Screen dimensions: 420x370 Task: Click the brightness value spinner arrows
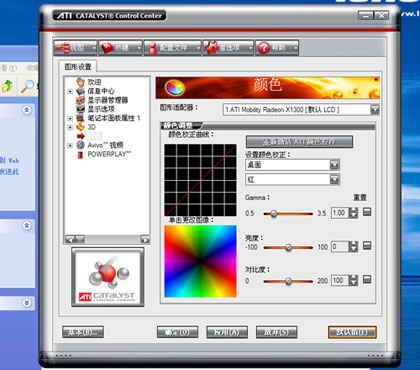point(353,247)
